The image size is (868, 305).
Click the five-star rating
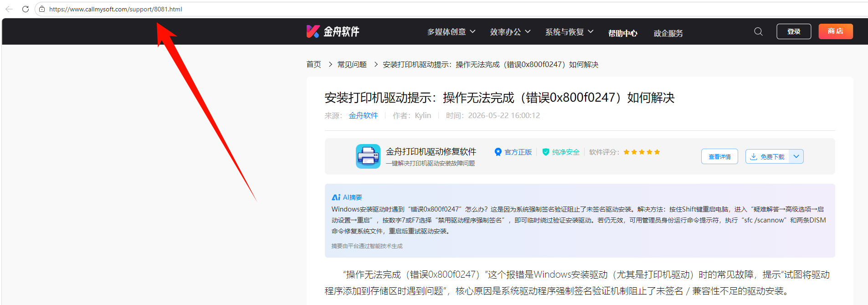(x=642, y=152)
